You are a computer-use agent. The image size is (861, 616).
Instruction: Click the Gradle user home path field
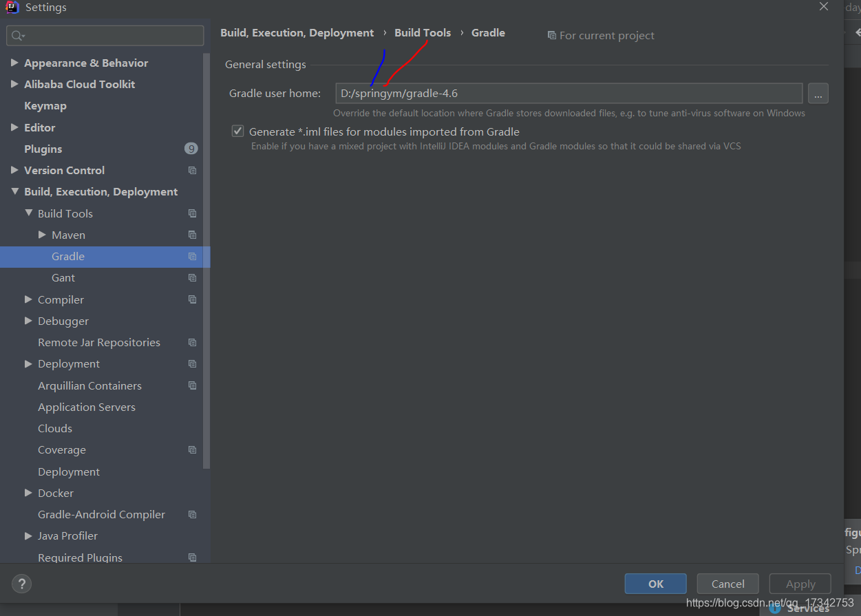[569, 93]
